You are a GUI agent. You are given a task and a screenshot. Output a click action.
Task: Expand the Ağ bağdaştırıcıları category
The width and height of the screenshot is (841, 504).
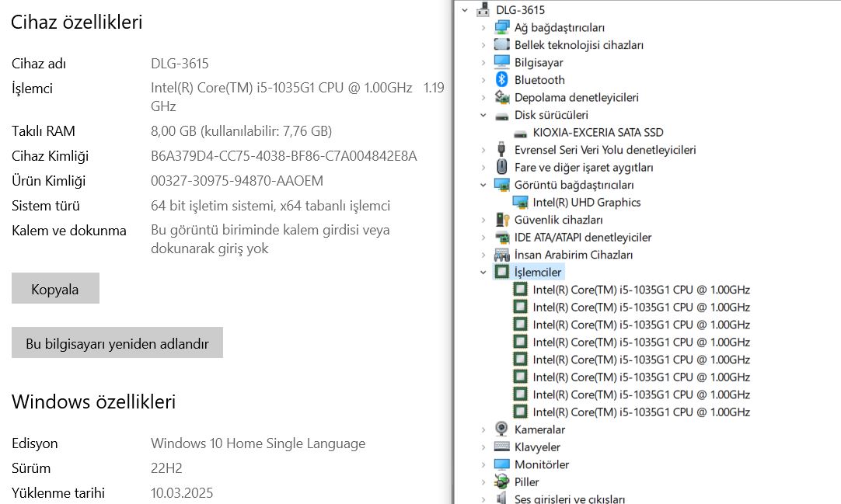[483, 27]
